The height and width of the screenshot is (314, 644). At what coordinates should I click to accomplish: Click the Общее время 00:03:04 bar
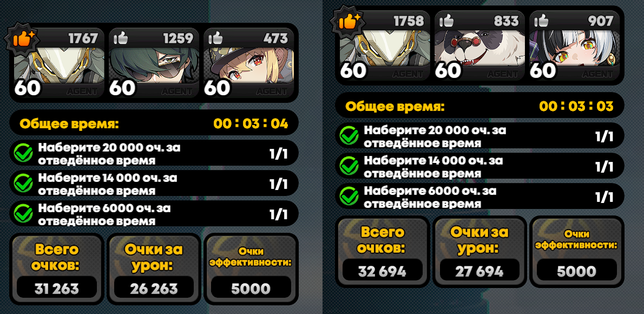[x=154, y=123]
